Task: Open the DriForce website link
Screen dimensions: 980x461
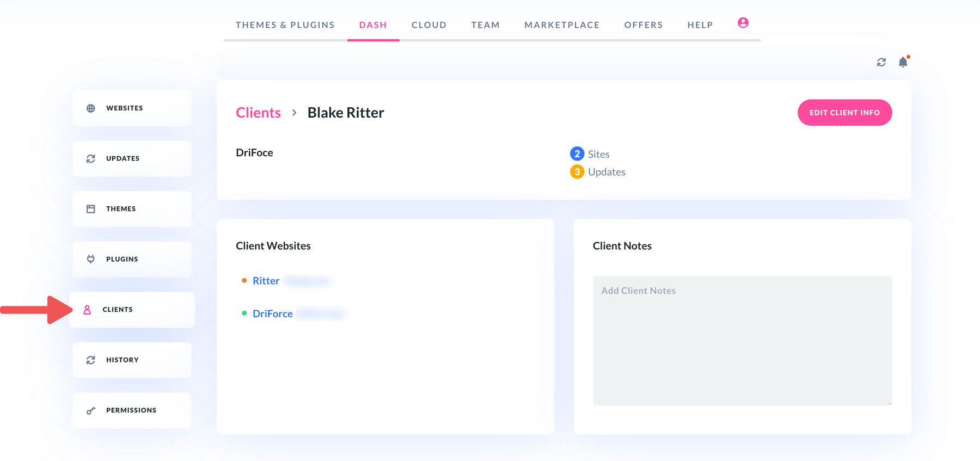Action: coord(272,314)
